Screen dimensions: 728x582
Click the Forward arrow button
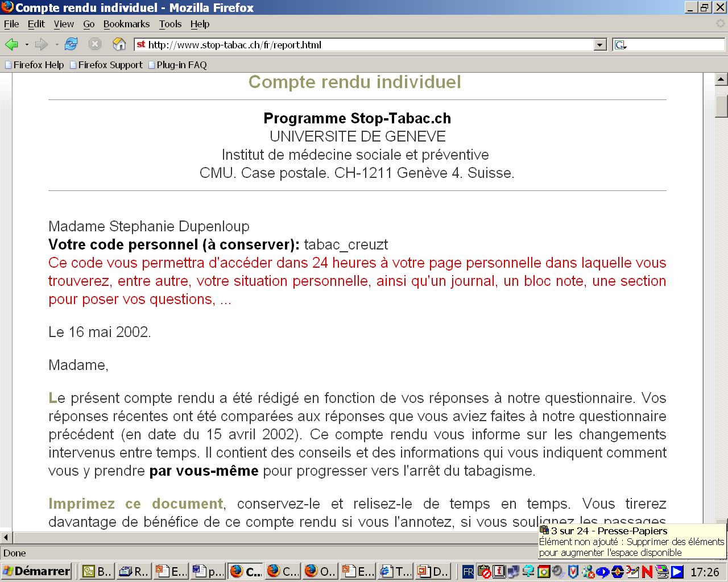pos(41,44)
